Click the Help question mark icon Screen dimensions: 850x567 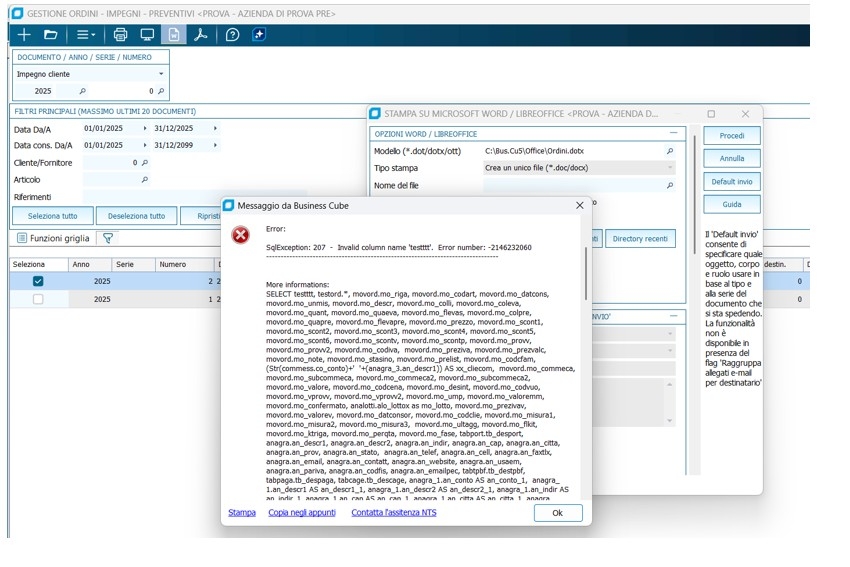[233, 35]
